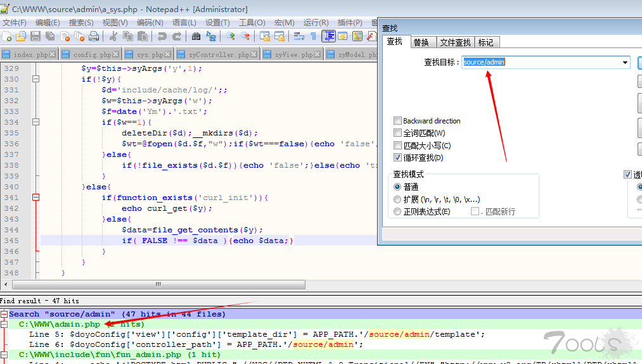This screenshot has height=364, width=642.
Task: Collapse the fun_admin.php result group
Action: coord(4,355)
